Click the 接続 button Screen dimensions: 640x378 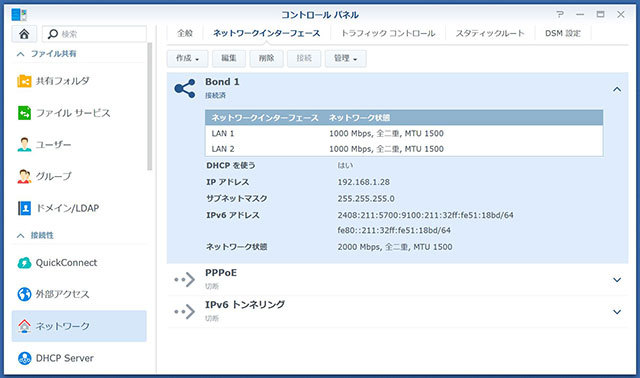304,58
